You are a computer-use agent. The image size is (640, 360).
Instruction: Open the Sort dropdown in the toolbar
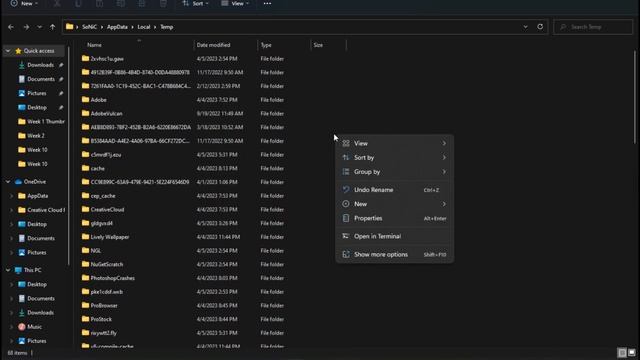tap(195, 3)
